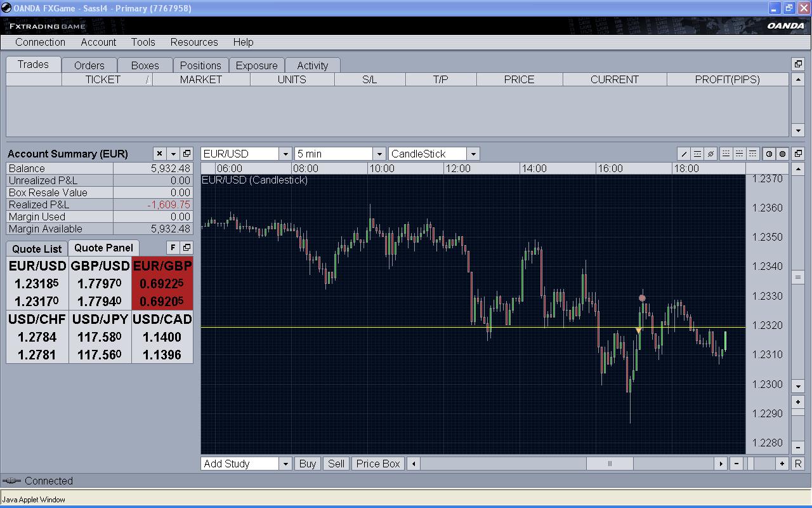Click the chart vertical scroll up arrow
Image resolution: width=812 pixels, height=508 pixels.
798,168
